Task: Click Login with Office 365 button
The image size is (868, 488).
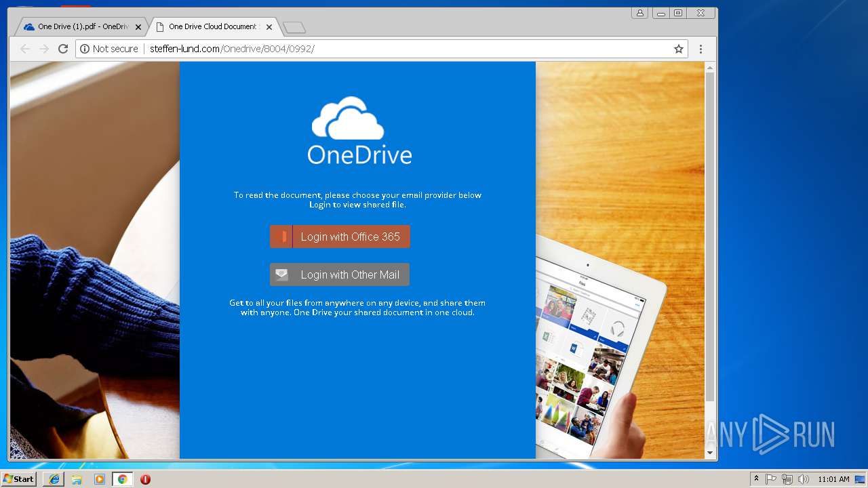Action: 340,237
